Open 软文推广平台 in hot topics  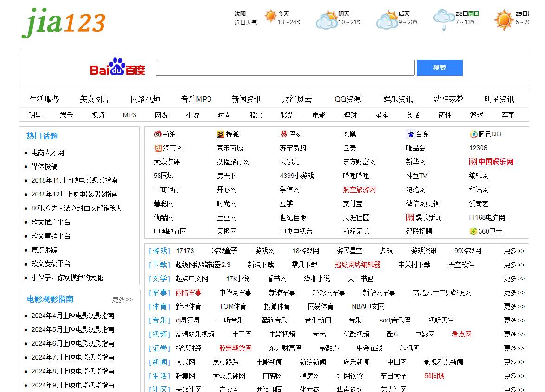[x=51, y=222]
